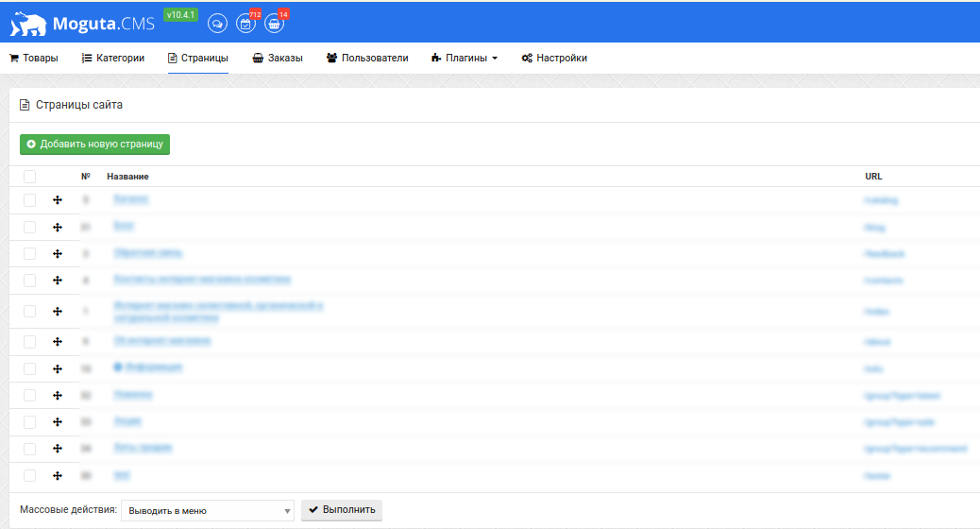Open the Контакты page title link
This screenshot has height=529, width=980.
click(202, 279)
